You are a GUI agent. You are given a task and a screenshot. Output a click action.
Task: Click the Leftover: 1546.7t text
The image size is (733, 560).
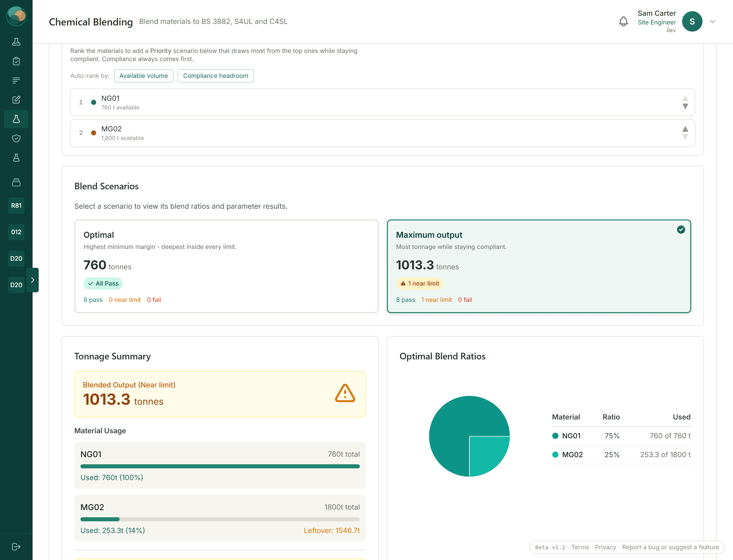332,530
